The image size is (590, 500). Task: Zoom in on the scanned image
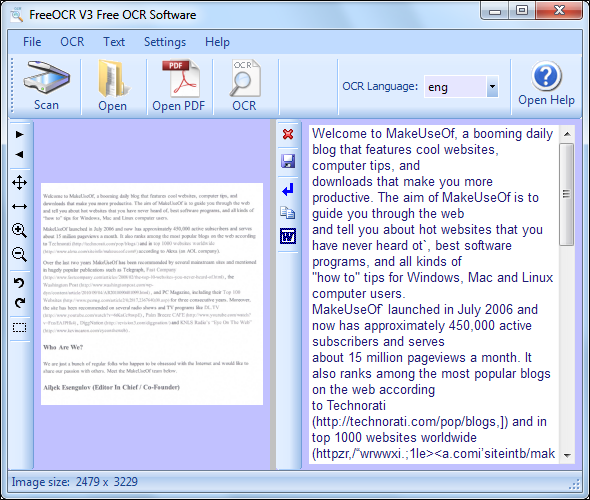(20, 230)
